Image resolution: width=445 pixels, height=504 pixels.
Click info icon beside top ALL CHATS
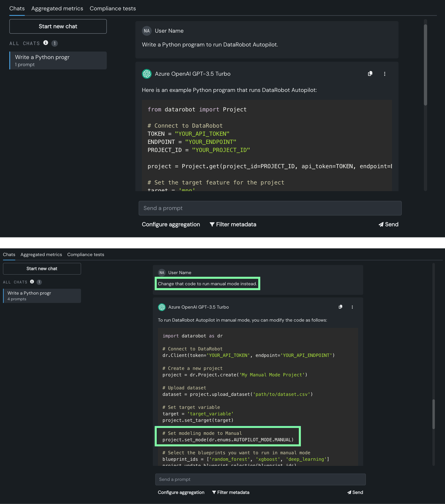[x=46, y=43]
